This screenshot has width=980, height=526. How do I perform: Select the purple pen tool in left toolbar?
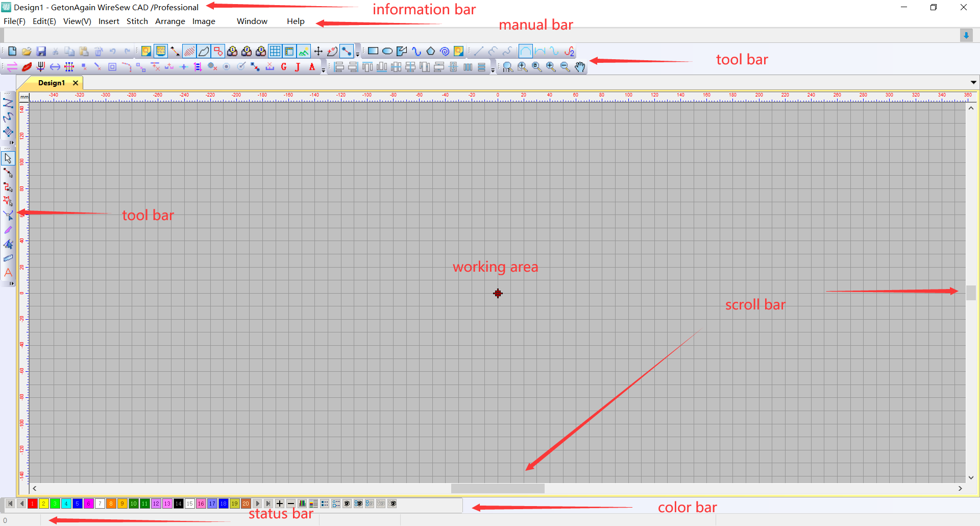tap(8, 230)
